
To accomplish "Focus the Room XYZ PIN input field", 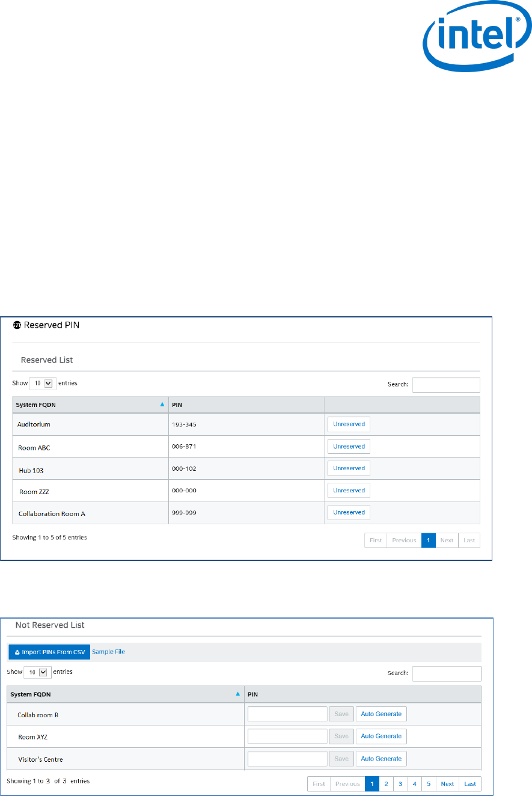I will pyautogui.click(x=287, y=736).
